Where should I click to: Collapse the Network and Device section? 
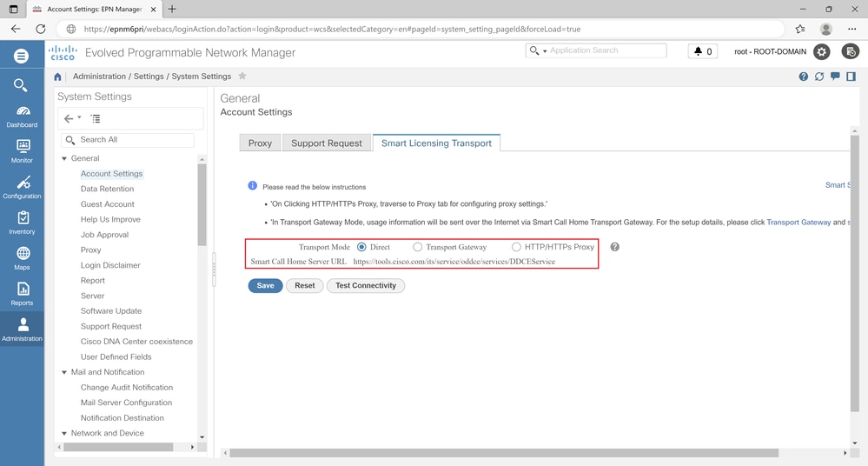(64, 433)
